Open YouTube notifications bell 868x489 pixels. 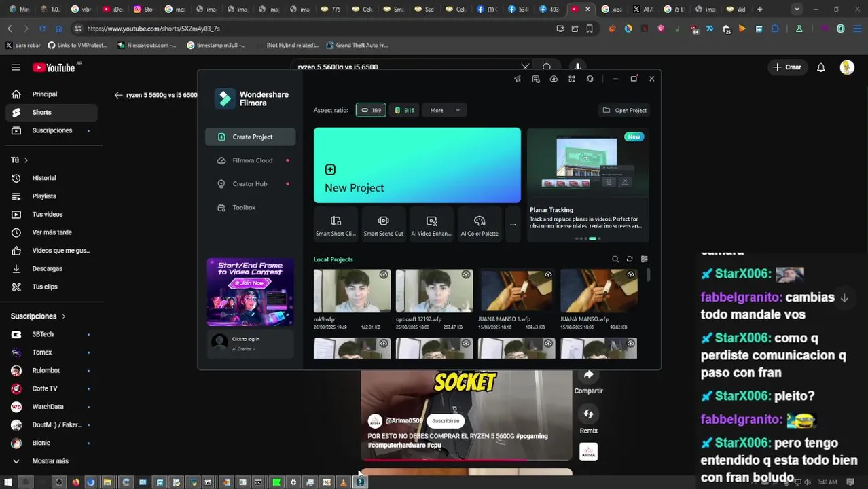pos(820,67)
